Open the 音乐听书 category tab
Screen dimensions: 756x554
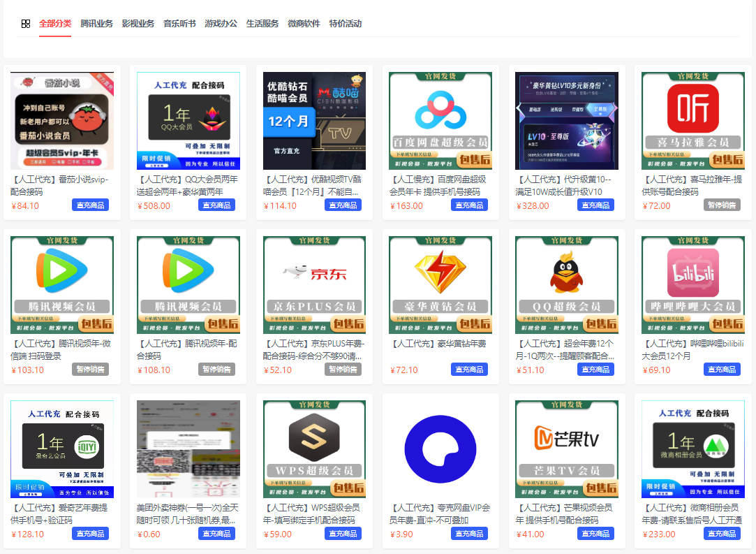179,24
